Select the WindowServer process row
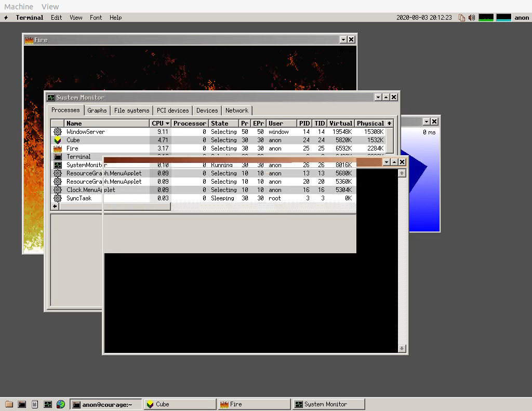Image resolution: width=532 pixels, height=411 pixels. click(x=104, y=131)
